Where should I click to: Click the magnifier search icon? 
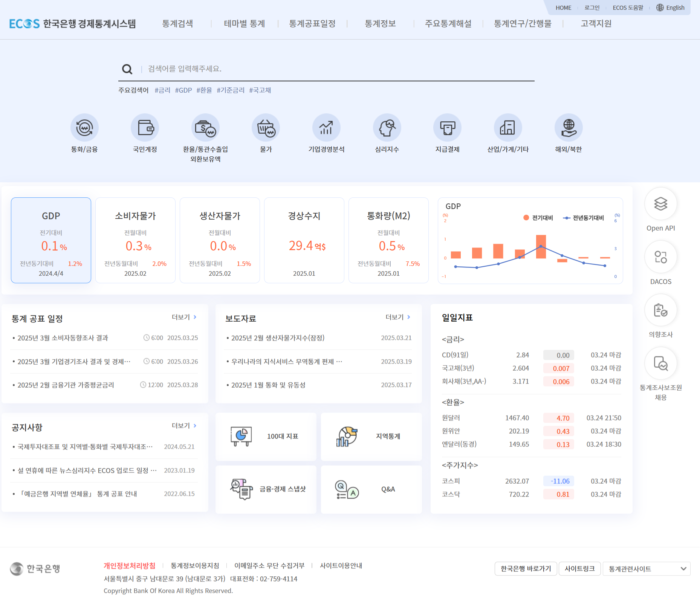tap(127, 69)
